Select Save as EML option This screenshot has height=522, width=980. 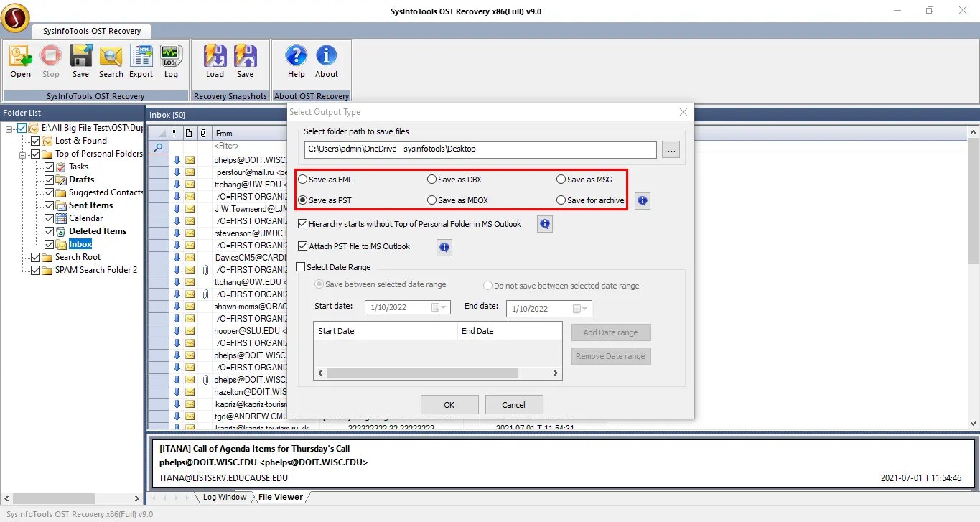pyautogui.click(x=325, y=180)
